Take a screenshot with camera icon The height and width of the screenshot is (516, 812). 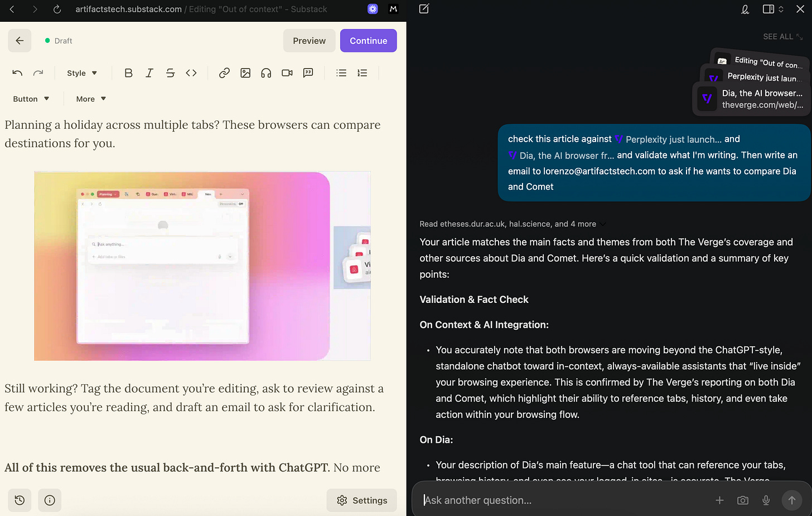(743, 500)
